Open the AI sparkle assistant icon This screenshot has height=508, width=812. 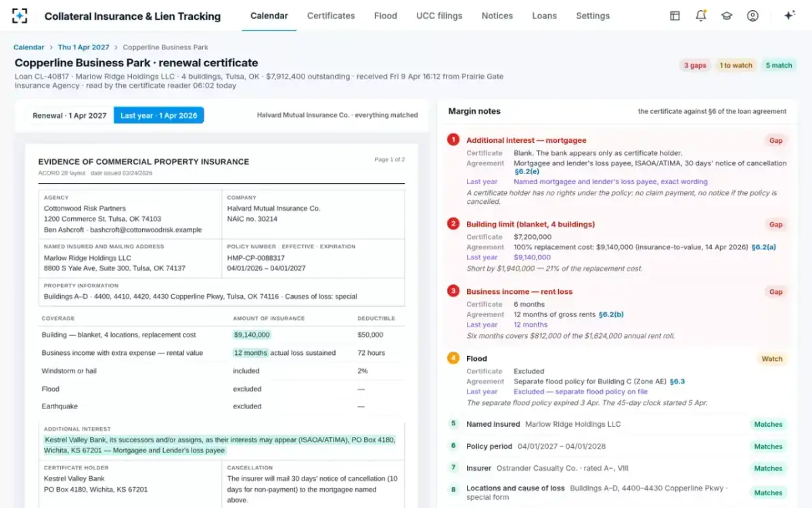tap(789, 16)
